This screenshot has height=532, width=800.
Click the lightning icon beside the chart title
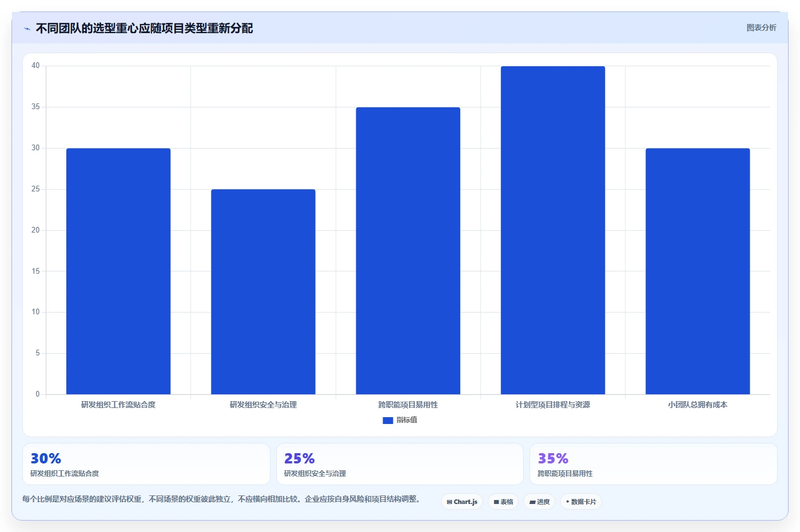tap(27, 29)
